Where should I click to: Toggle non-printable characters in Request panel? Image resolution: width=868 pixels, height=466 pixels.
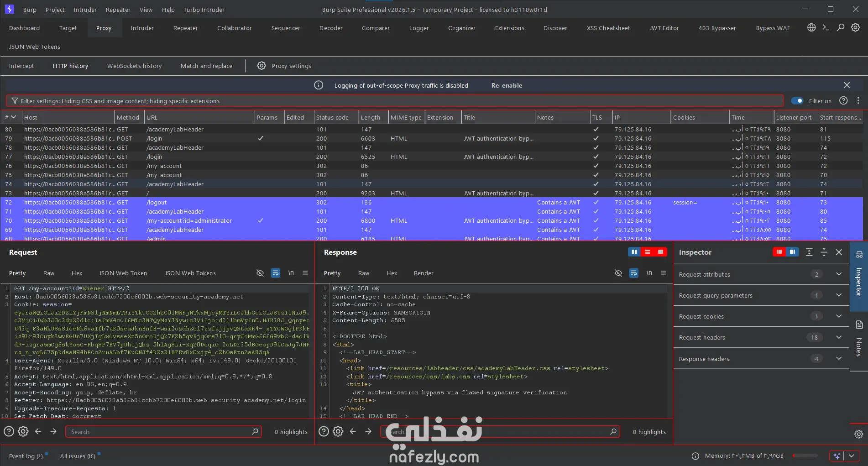pyautogui.click(x=260, y=273)
